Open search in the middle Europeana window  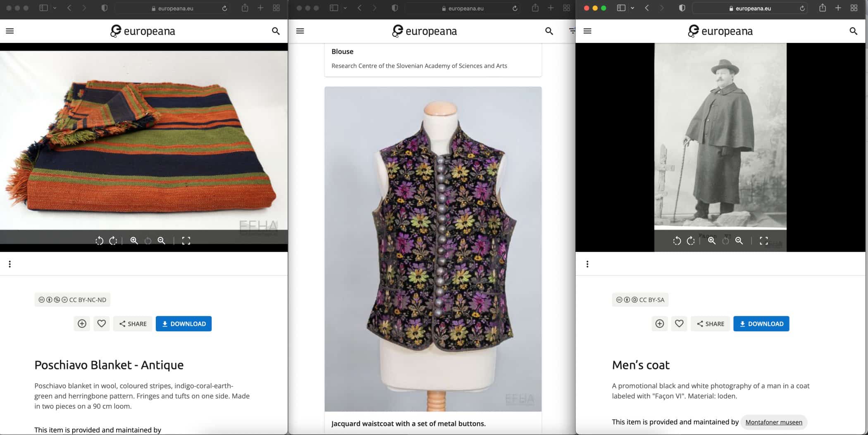pyautogui.click(x=549, y=31)
